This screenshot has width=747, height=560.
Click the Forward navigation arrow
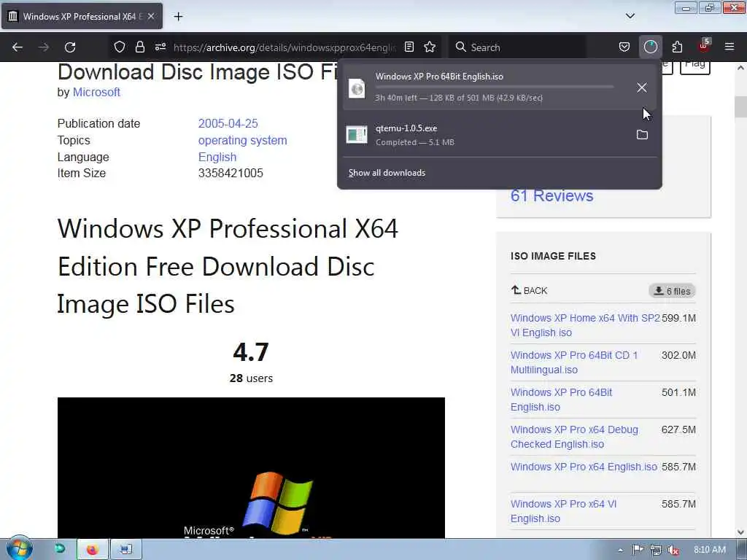point(44,47)
